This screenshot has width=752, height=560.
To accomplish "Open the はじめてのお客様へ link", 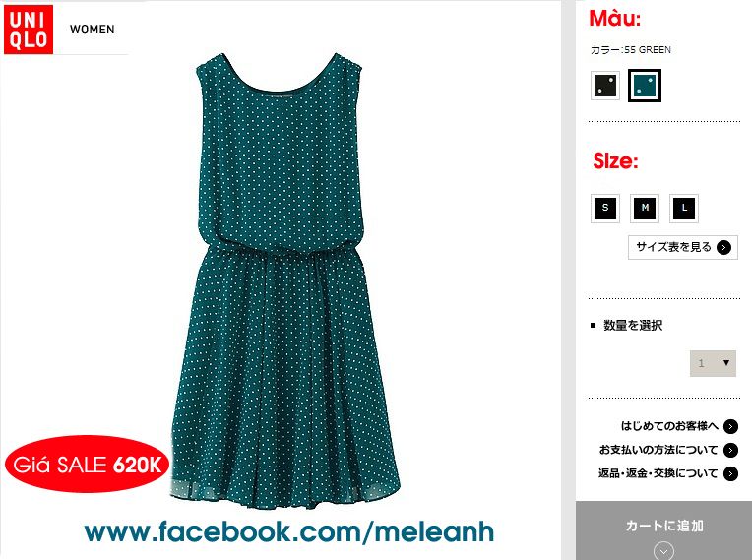I will click(669, 426).
